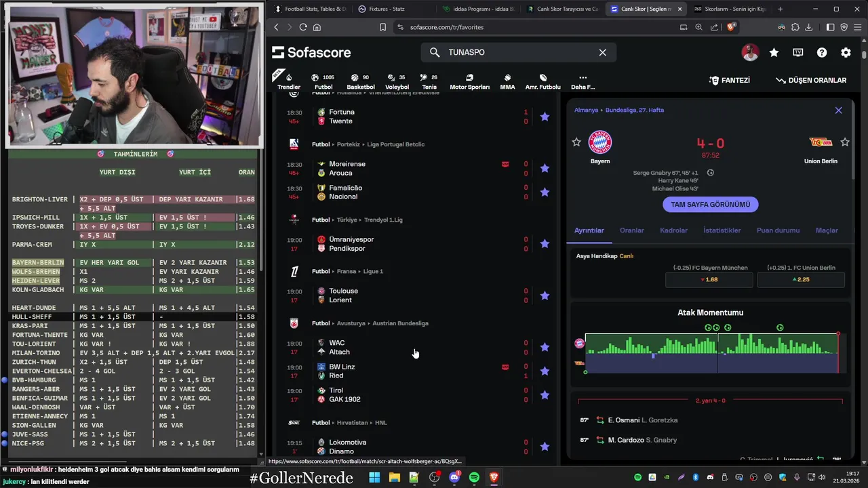This screenshot has width=868, height=488.
Task: Click TAM SAYFA GÖRÜNÜMÜ button
Action: click(x=710, y=204)
